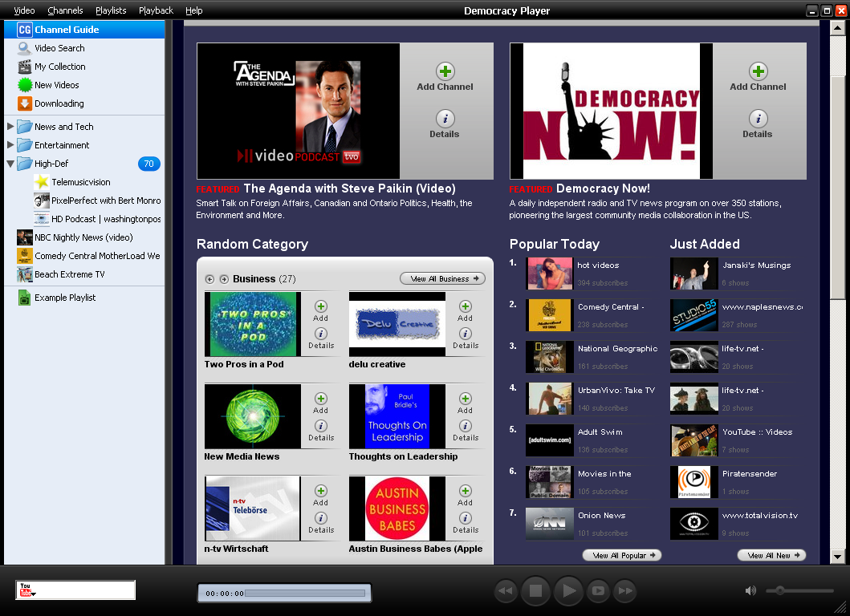Show details for Thoughts on Leadership
This screenshot has width=850, height=616.
click(465, 431)
